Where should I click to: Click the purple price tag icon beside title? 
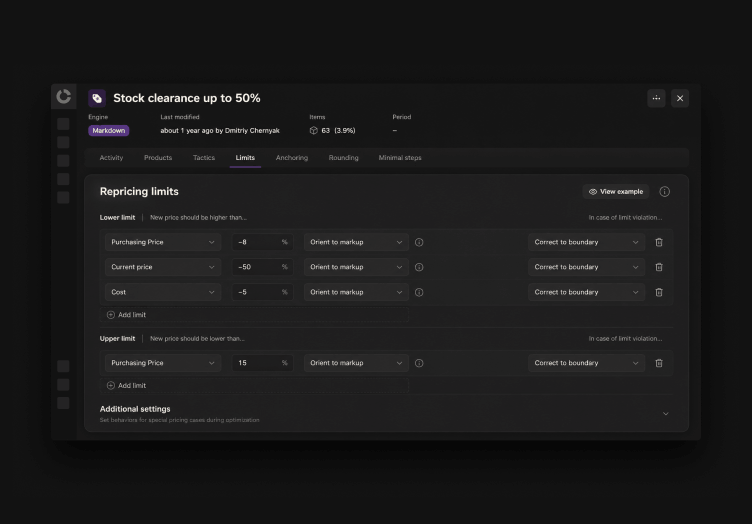coord(97,98)
